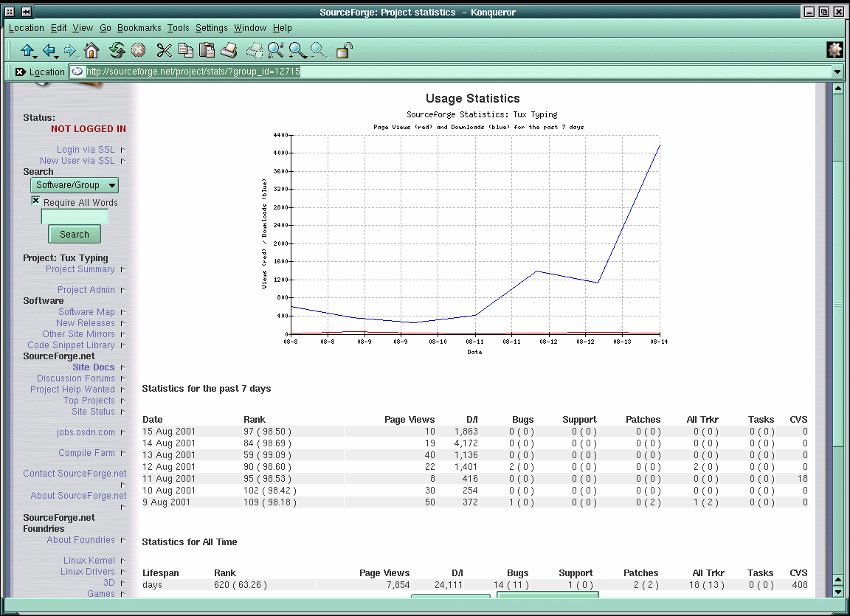The height and width of the screenshot is (616, 850).
Task: Click the site favicon in the location bar
Action: pyautogui.click(x=77, y=72)
